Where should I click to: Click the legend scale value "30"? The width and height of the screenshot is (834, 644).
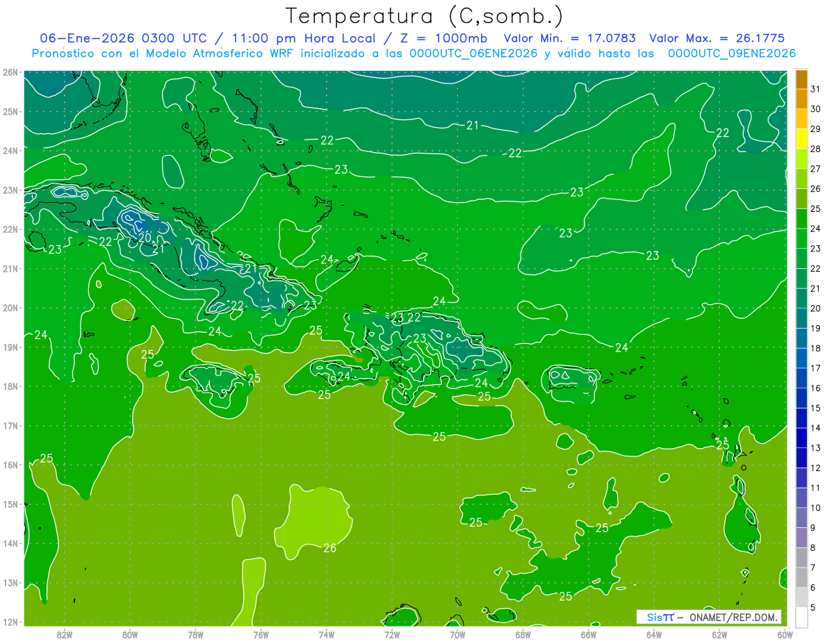point(815,109)
